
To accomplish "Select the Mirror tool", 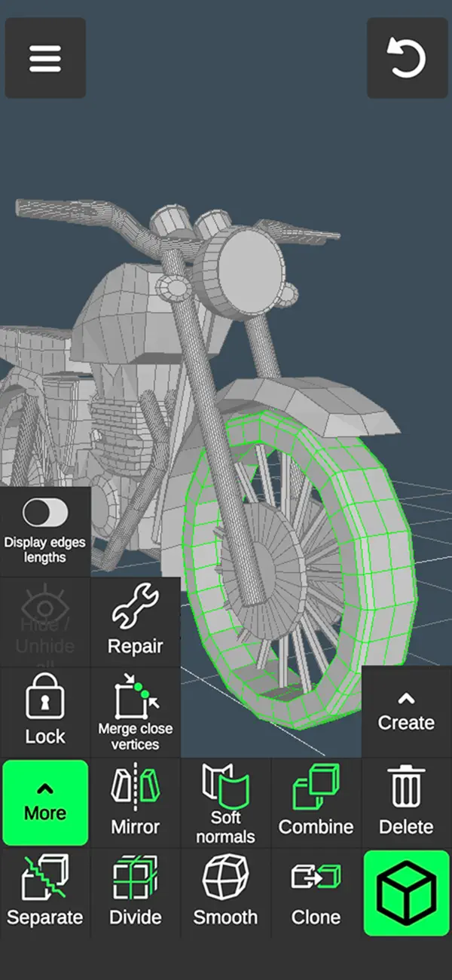I will pyautogui.click(x=136, y=802).
